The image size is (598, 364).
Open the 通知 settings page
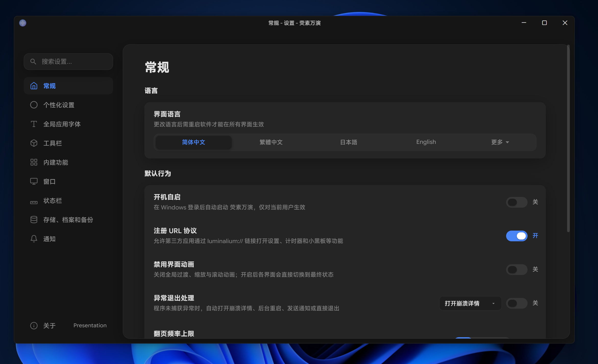point(68,239)
